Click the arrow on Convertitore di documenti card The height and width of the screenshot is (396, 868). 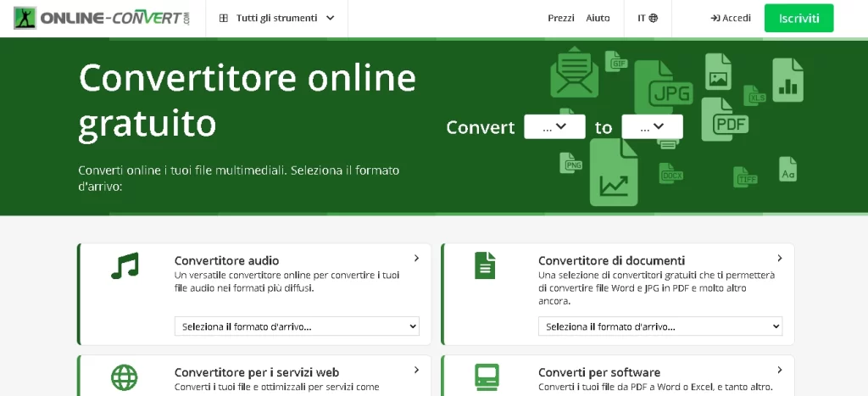(780, 258)
